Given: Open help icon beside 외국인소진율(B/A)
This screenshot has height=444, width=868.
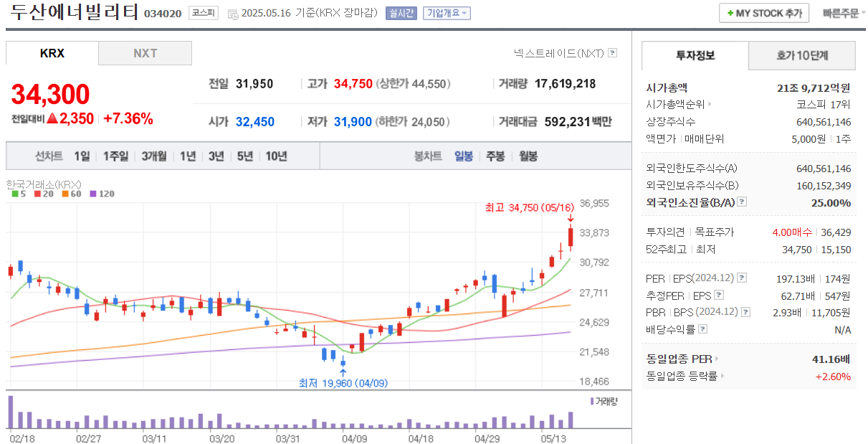Looking at the screenshot, I should 742,203.
